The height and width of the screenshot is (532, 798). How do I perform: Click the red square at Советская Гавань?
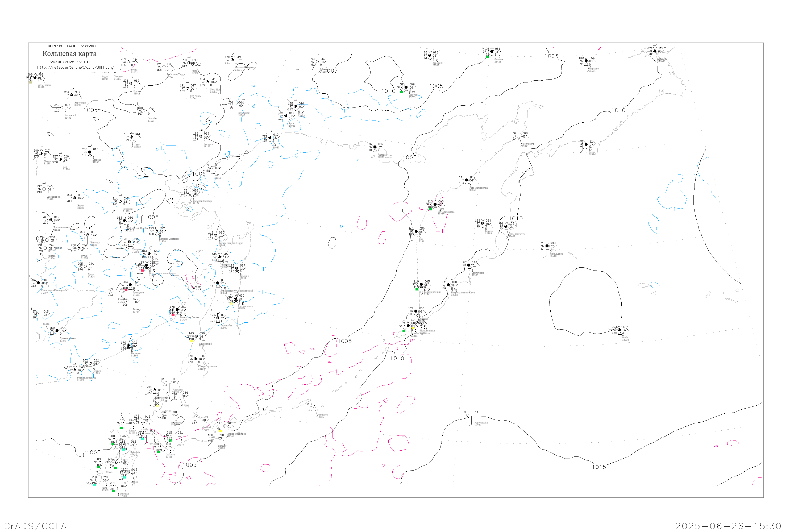click(x=173, y=314)
